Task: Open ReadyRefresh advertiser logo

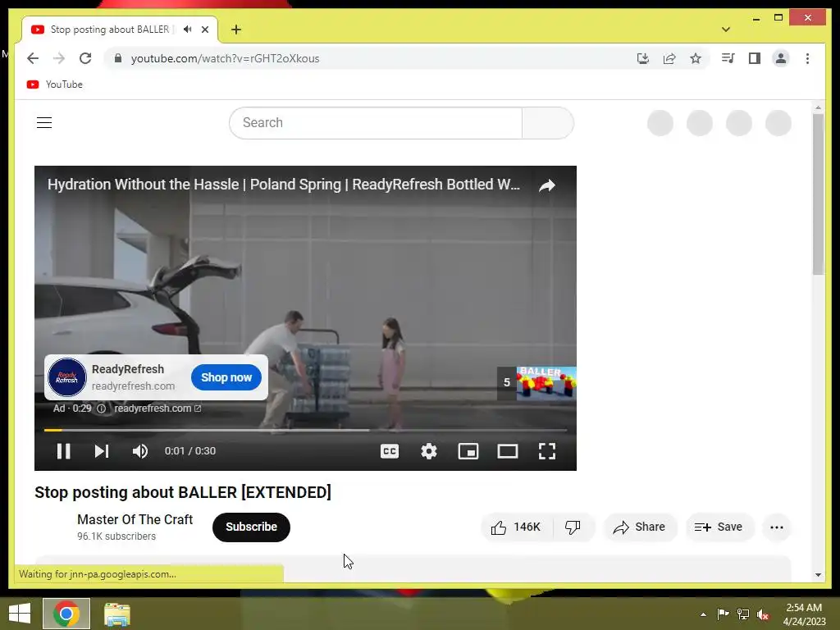Action: [67, 377]
